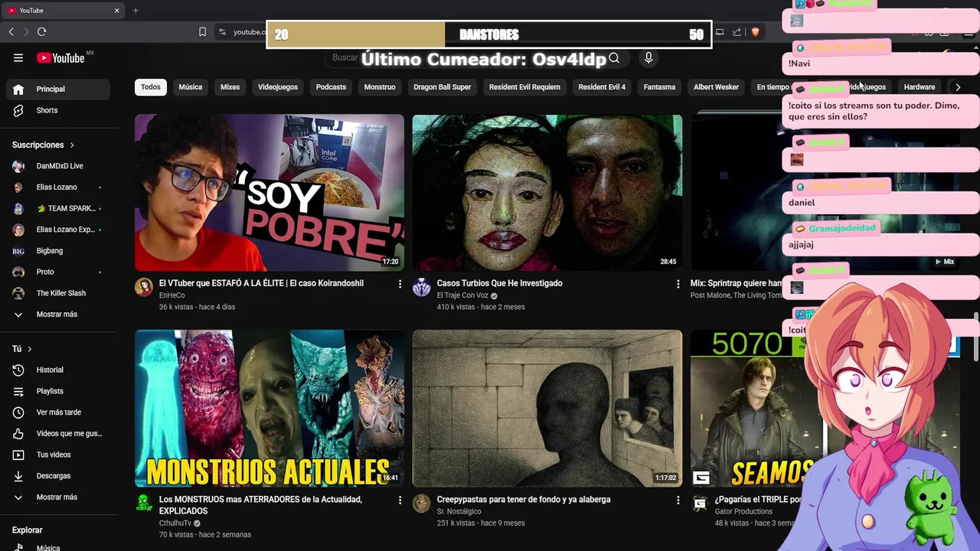Screen dimensions: 980x551
Task: Reload the page with refresh icon
Action: 41,31
